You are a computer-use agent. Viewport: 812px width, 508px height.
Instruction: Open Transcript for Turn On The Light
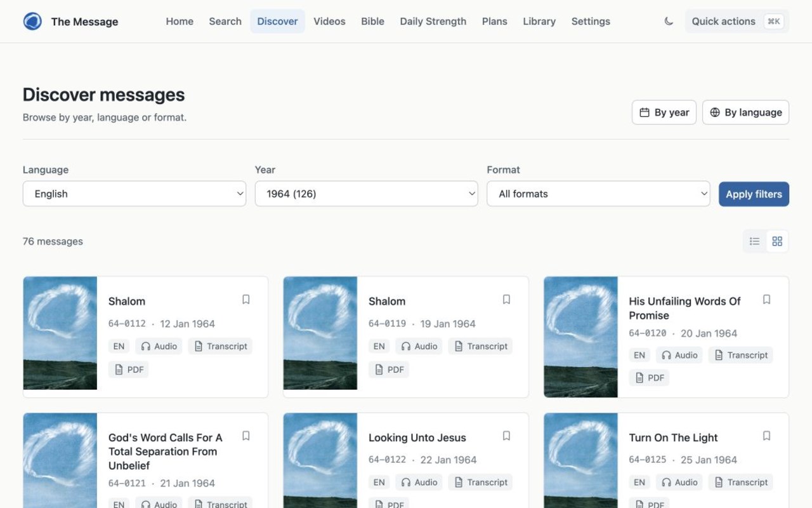pos(740,483)
